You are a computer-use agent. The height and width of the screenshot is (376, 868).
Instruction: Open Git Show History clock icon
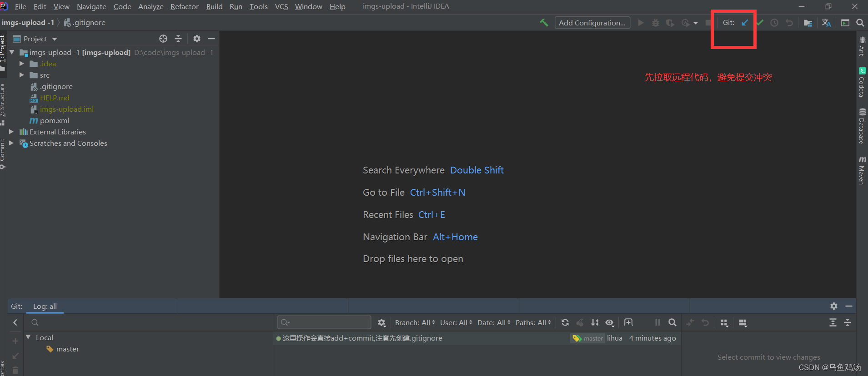774,23
